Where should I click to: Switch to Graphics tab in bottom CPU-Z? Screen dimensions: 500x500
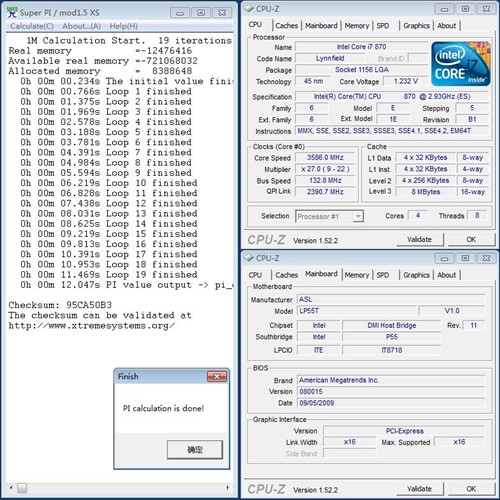[x=416, y=275]
